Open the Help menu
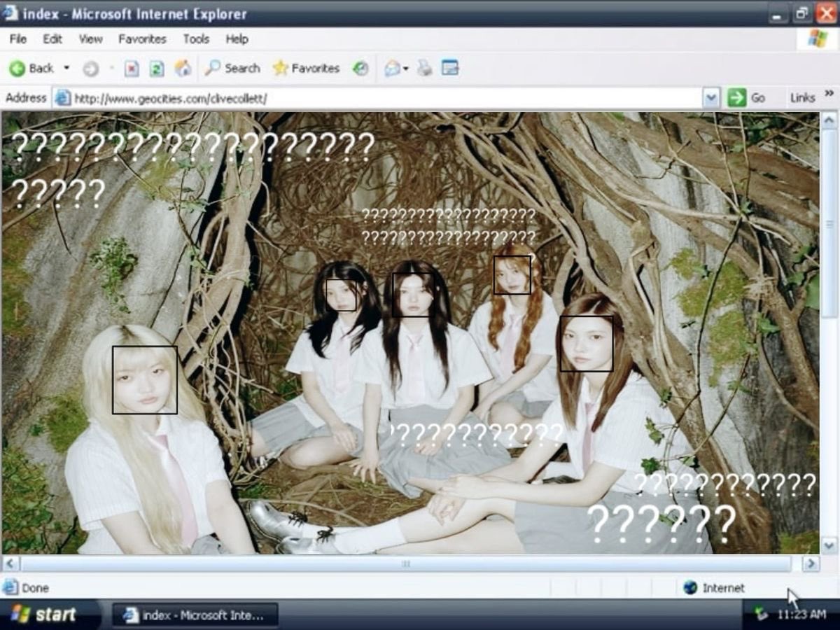The image size is (840, 630). (x=237, y=39)
